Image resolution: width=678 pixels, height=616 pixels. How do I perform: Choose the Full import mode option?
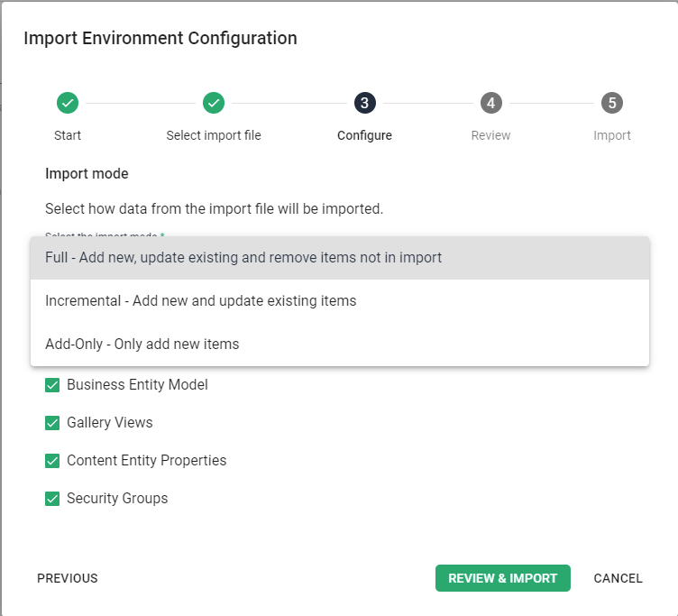tap(243, 258)
